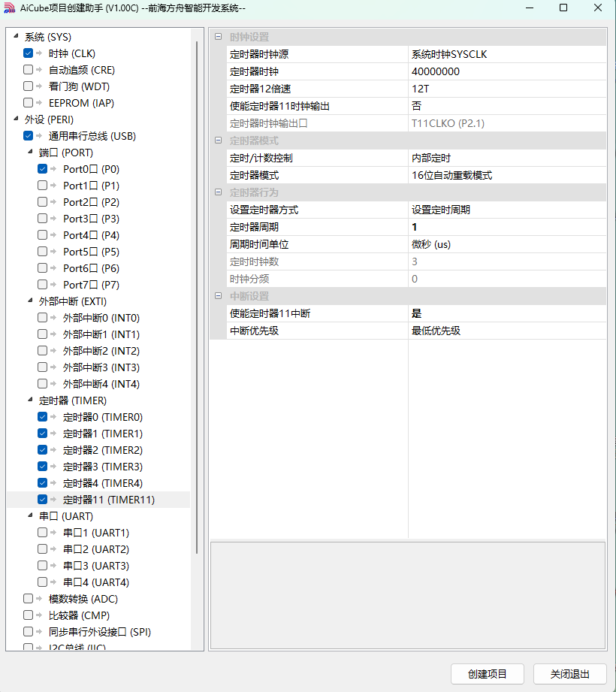Collapse the 定时器 (TIMER) tree node
Screen dimensions: 616x692
30,400
